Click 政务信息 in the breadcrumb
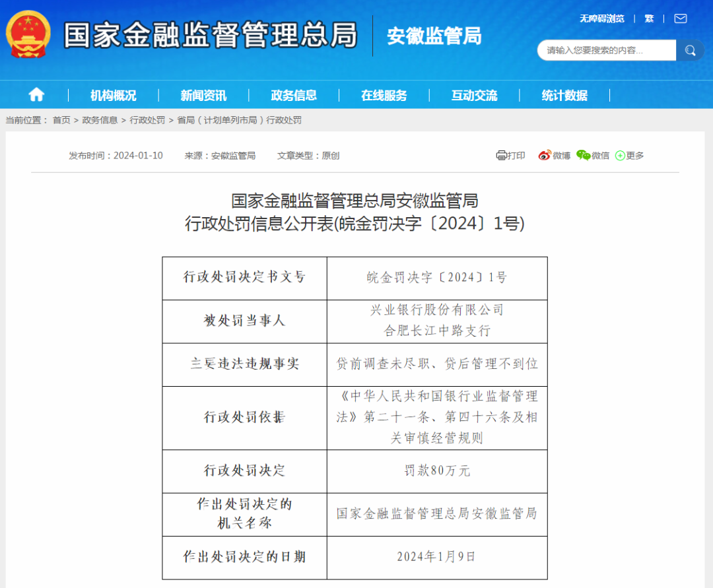Screen dimensions: 713x588 [100, 120]
